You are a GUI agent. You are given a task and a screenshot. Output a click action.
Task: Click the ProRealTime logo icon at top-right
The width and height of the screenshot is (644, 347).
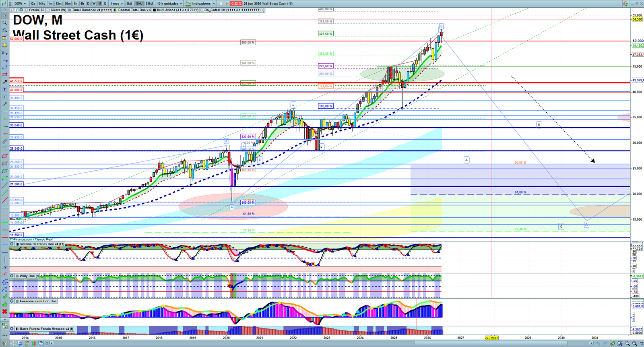click(x=625, y=4)
